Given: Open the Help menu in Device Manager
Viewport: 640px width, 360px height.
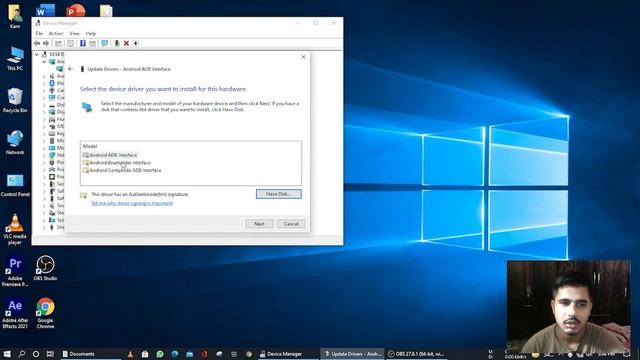Looking at the screenshot, I should [91, 33].
